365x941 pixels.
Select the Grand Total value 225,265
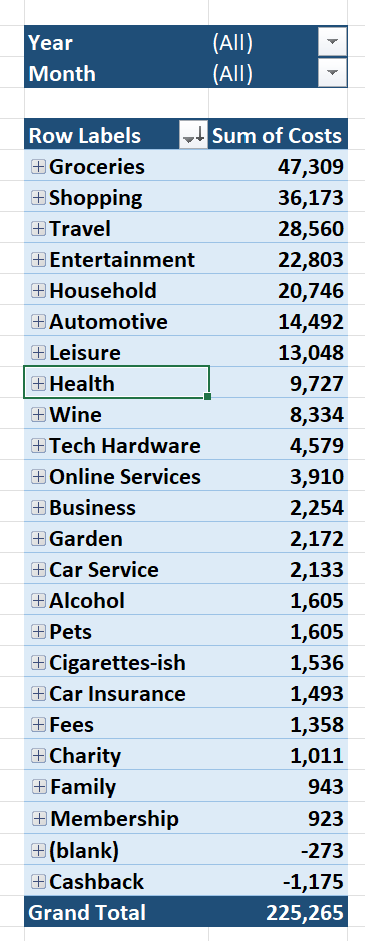[278, 913]
